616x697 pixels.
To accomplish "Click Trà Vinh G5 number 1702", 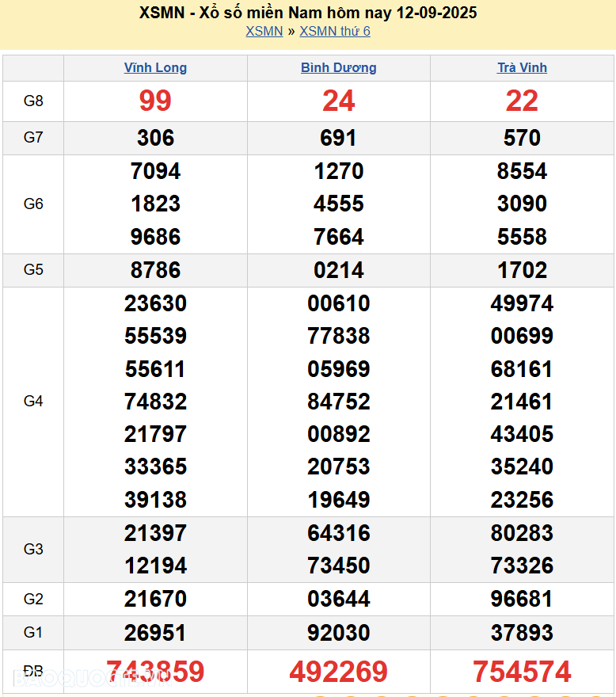I will (522, 270).
